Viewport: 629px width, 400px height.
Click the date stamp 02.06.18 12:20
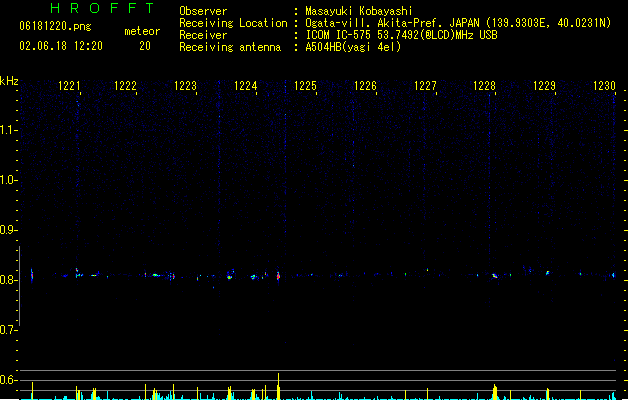[x=61, y=46]
